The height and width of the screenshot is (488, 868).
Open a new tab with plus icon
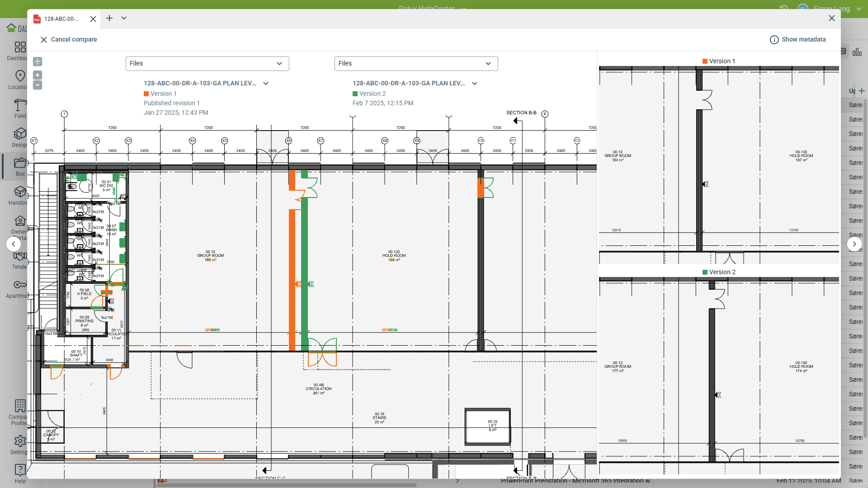109,19
